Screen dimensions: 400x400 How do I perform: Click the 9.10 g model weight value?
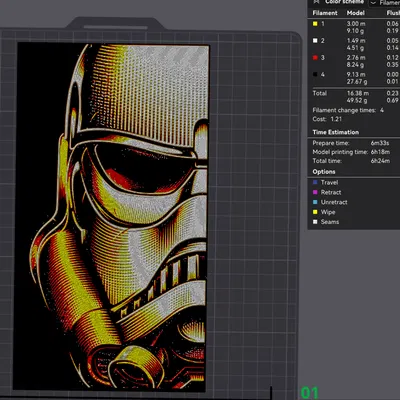(x=355, y=31)
